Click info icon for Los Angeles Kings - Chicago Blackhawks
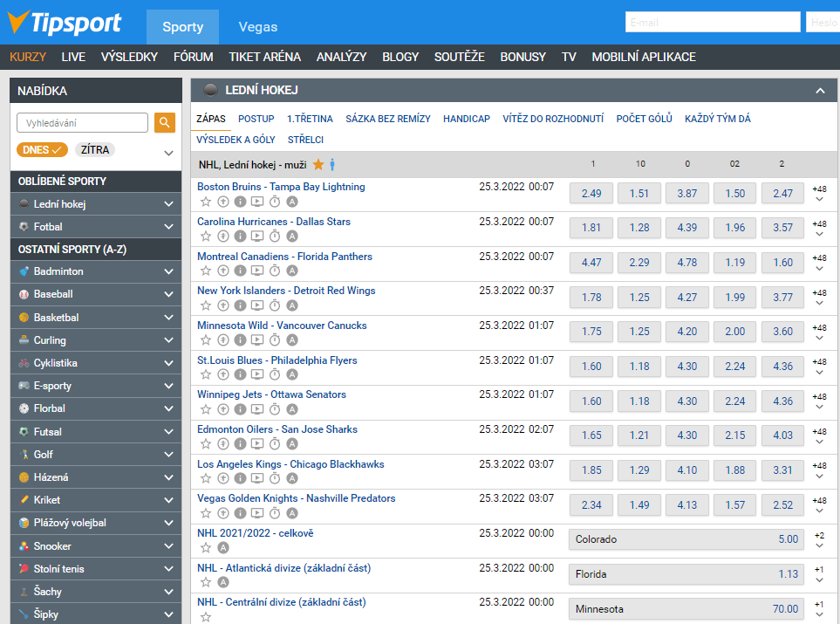 tap(241, 478)
